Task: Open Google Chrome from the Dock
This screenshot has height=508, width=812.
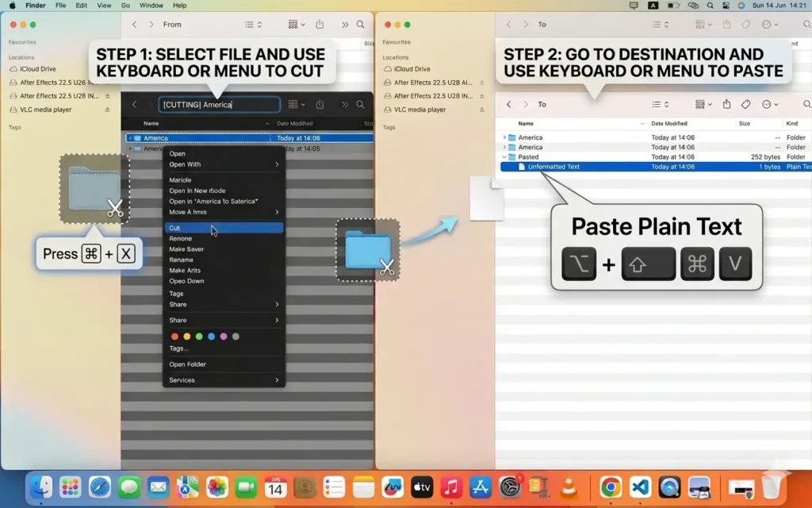Action: (x=611, y=487)
